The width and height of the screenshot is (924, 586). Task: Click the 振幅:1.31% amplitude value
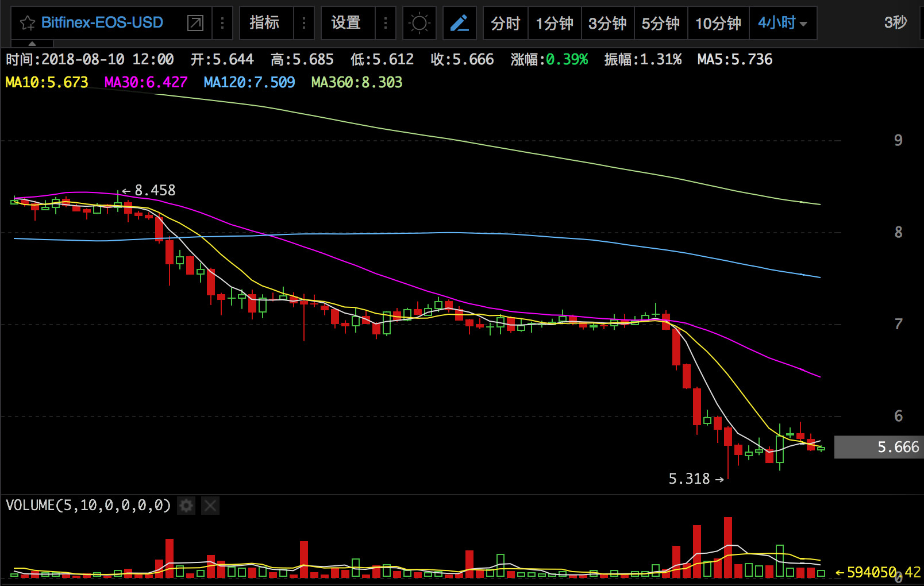(643, 59)
